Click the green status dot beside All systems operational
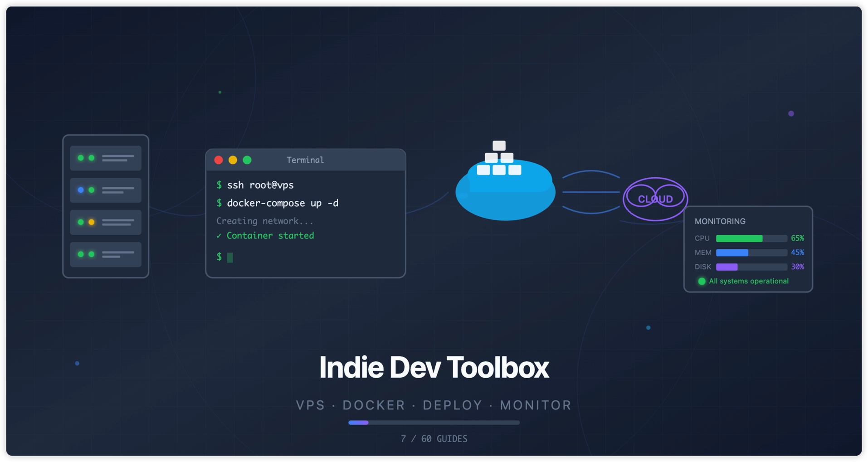This screenshot has width=868, height=462. coord(702,281)
